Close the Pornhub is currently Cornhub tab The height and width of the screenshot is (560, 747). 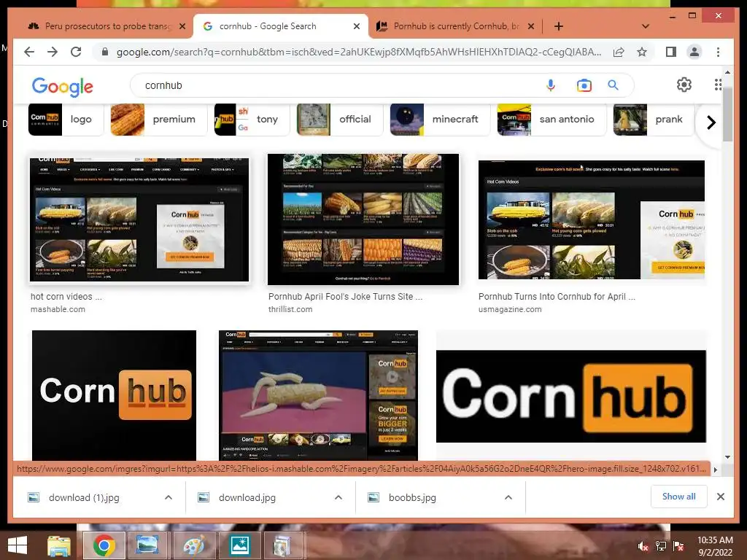tap(531, 27)
